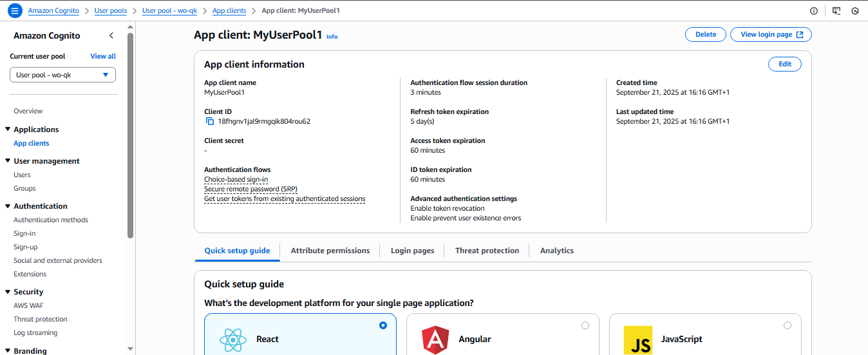Click the View login page button

point(771,35)
